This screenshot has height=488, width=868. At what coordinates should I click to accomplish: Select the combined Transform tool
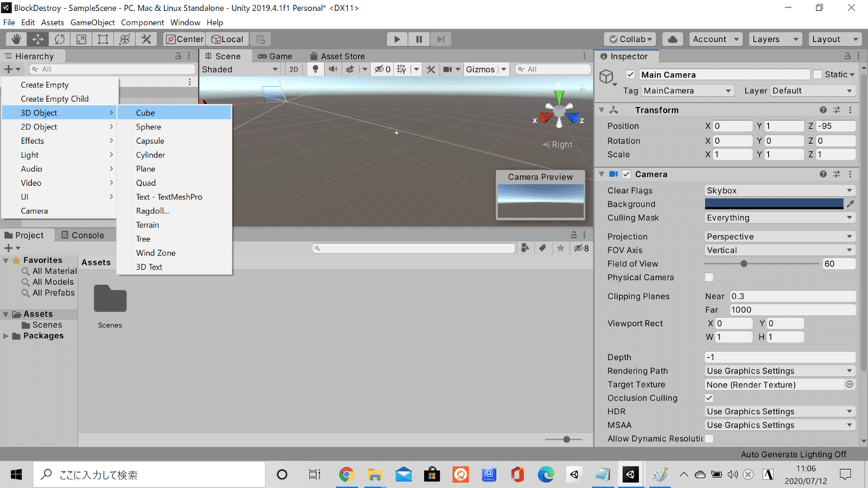[124, 39]
